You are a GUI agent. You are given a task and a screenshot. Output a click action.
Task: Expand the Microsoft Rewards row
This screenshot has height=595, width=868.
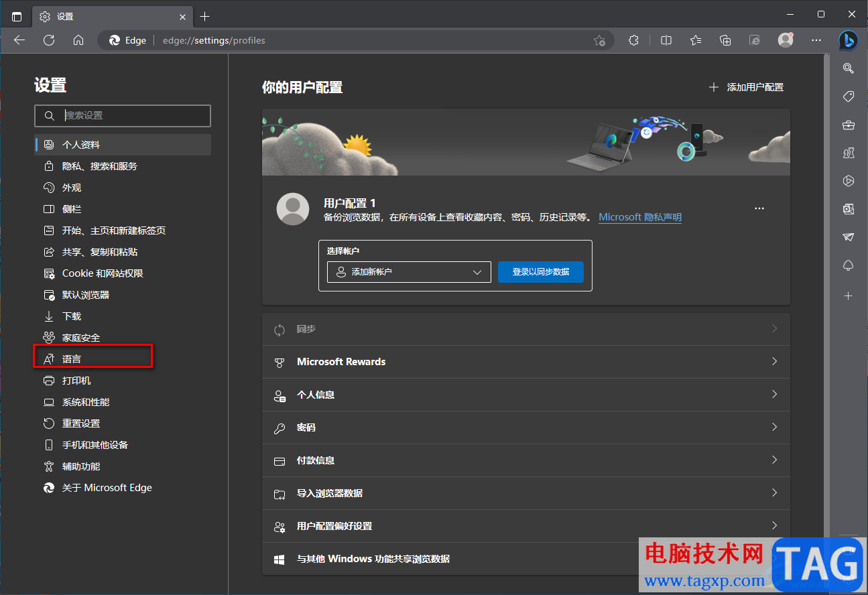pos(526,362)
